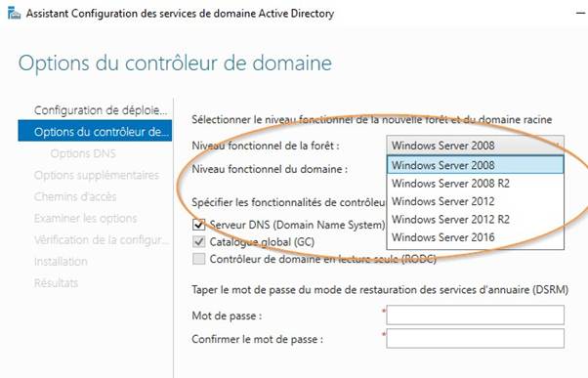Click the Niveau fonctionnel de la forêt label
Viewport: 588px width, 378px height.
(x=266, y=146)
